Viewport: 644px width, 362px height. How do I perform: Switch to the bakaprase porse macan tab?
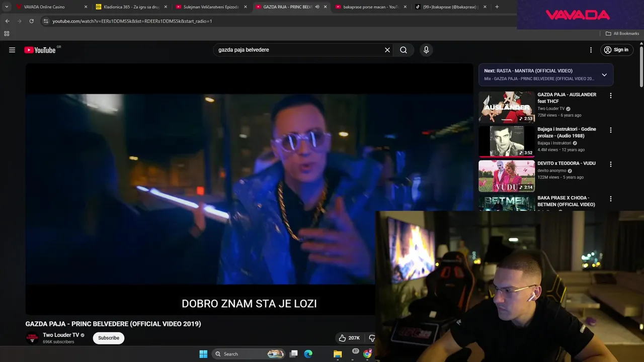[x=371, y=7]
